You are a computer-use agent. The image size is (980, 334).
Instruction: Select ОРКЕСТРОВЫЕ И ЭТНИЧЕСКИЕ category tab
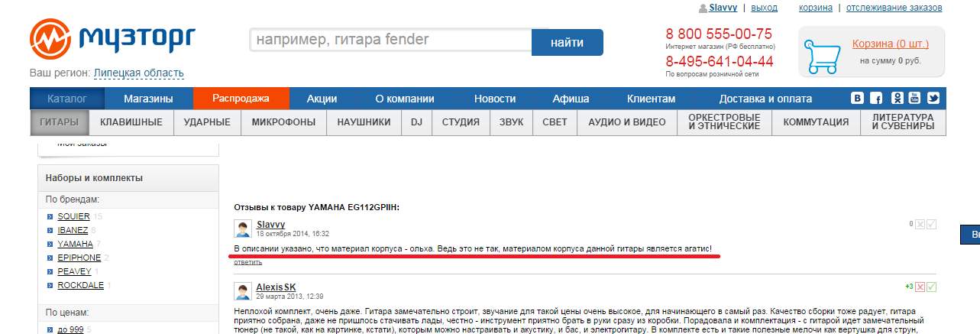724,122
